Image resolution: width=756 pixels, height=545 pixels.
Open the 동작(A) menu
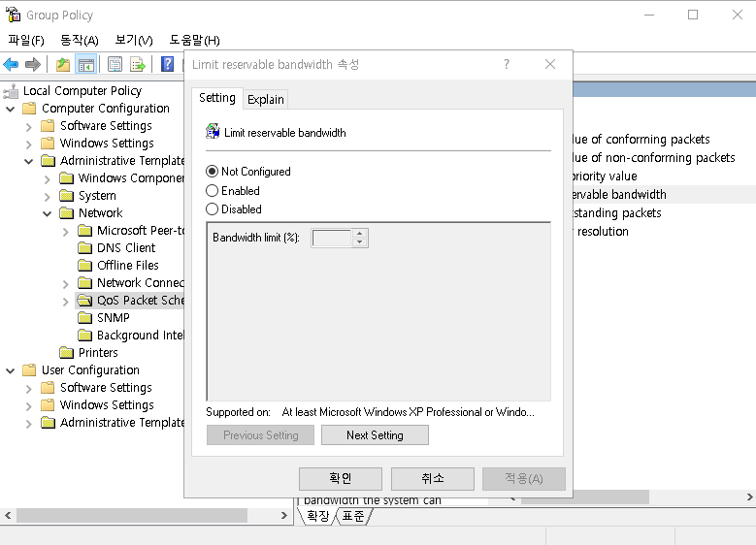(x=80, y=40)
